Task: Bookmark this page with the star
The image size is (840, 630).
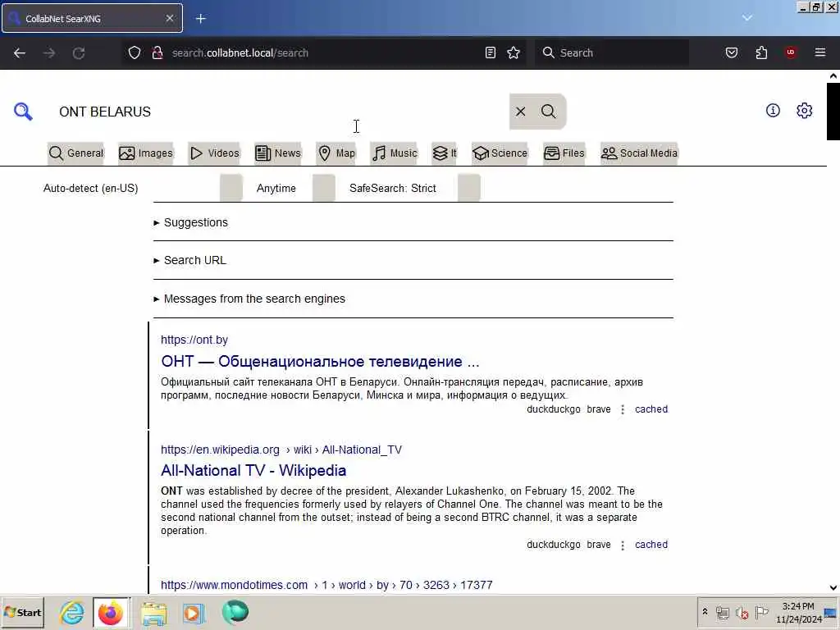Action: pos(514,52)
